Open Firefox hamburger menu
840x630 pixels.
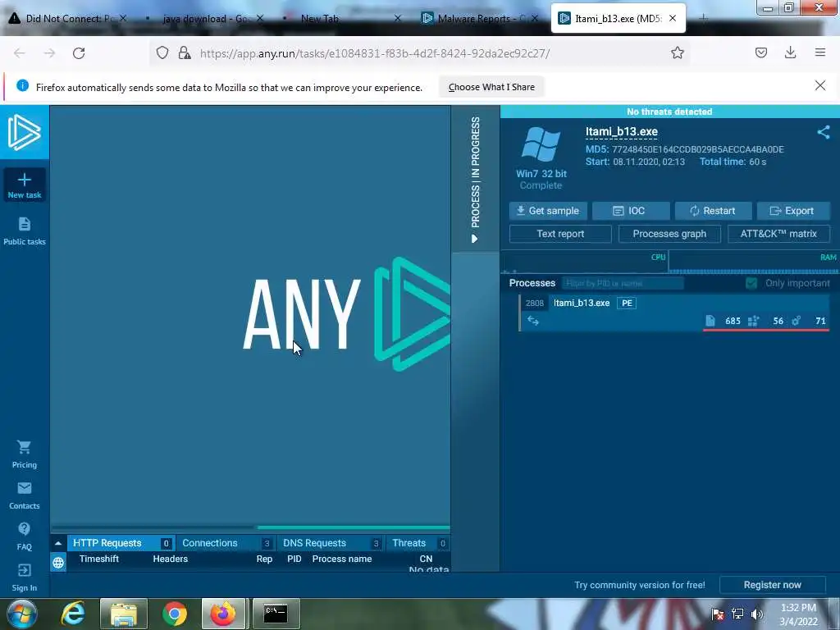(x=819, y=52)
